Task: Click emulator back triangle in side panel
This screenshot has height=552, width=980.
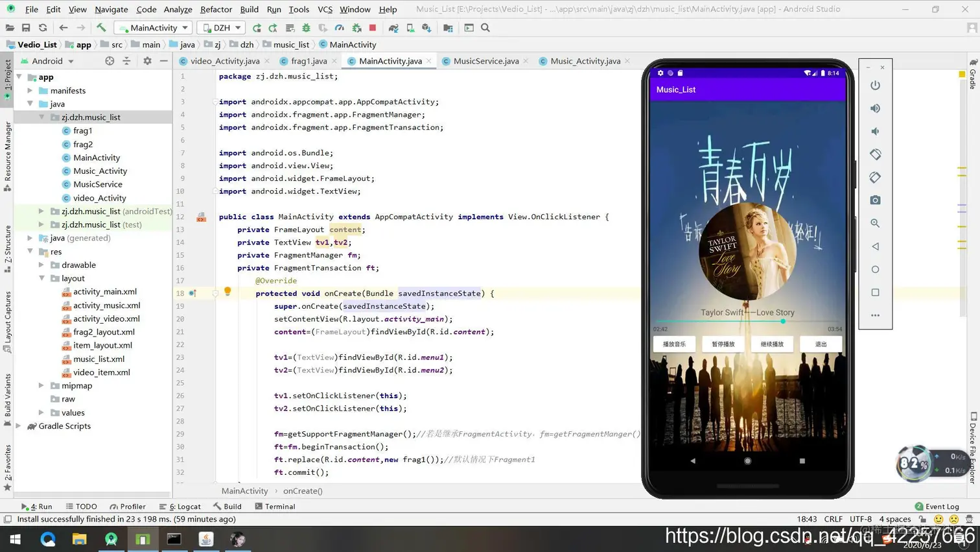Action: tap(875, 246)
